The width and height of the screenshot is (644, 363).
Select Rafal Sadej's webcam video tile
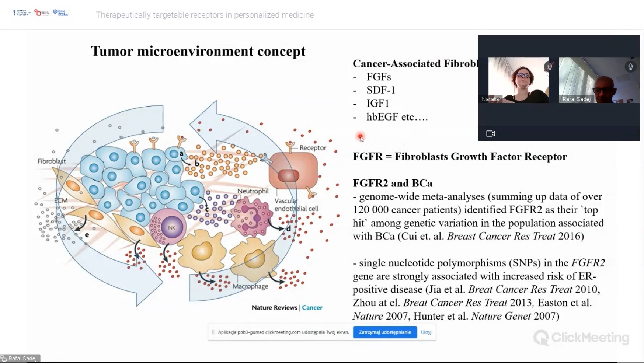[x=599, y=80]
